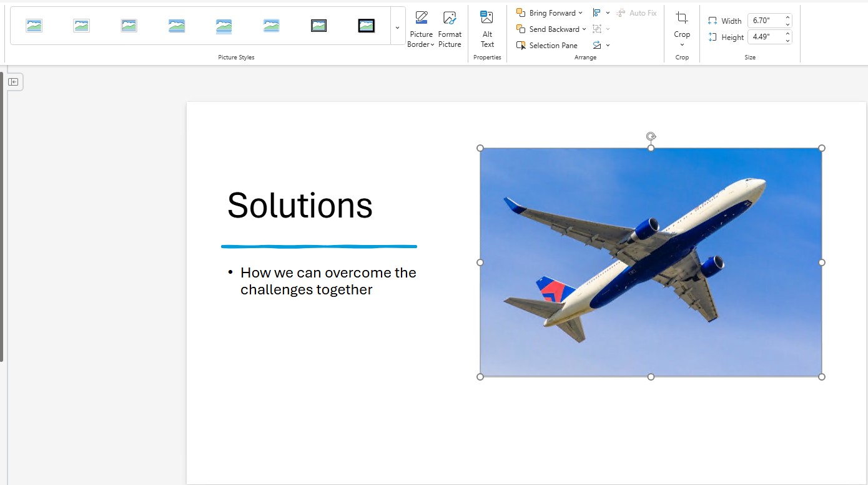Open the Bring Forward dropdown arrow
Screen dimensions: 868x485
click(x=581, y=13)
